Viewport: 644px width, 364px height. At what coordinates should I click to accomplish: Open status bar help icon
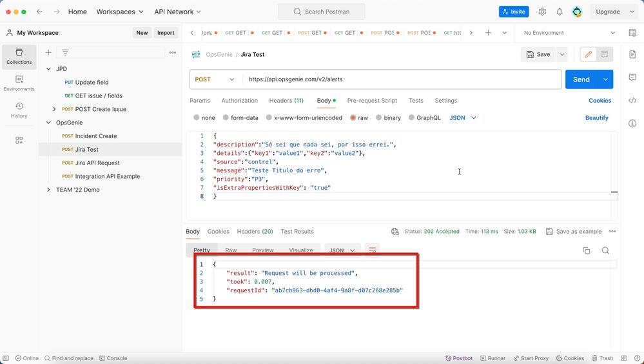(x=637, y=358)
